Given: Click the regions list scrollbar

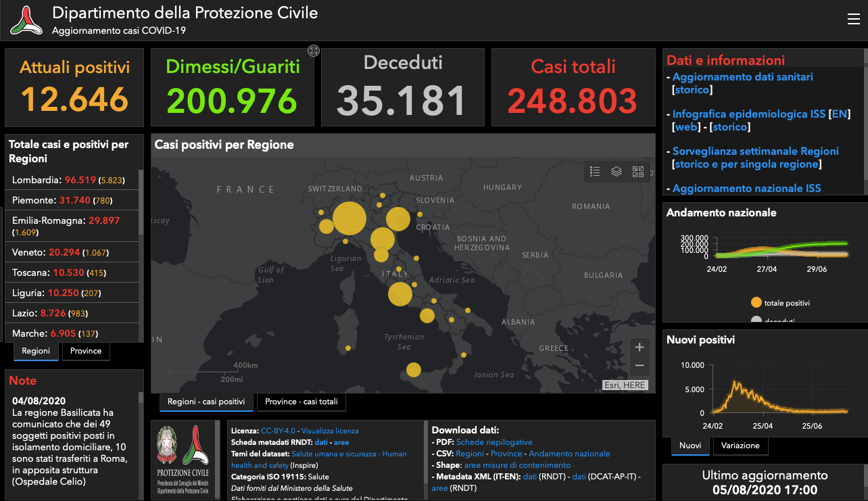Looking at the screenshot, I should click(141, 203).
